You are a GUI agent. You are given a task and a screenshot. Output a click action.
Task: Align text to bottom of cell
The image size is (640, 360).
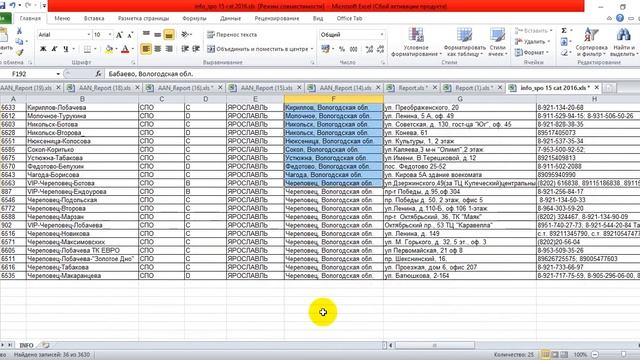coord(169,35)
